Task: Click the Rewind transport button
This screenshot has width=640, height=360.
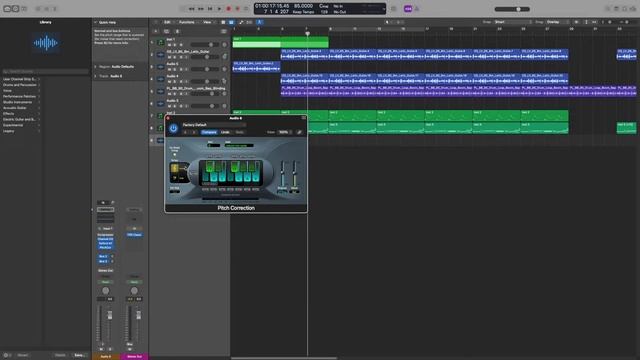Action: pos(191,9)
